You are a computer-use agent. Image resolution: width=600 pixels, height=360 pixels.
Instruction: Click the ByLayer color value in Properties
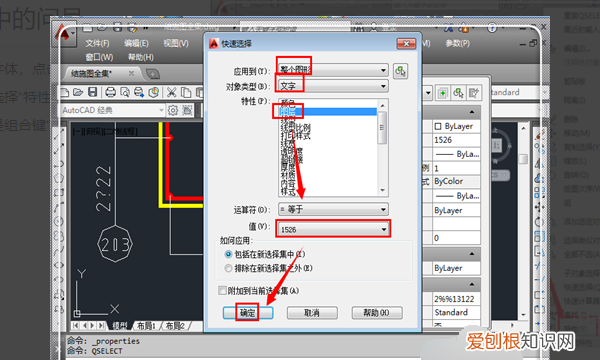457,126
